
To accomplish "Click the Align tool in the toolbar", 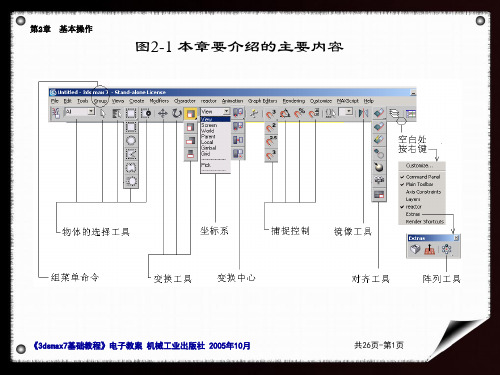I will pos(379,113).
